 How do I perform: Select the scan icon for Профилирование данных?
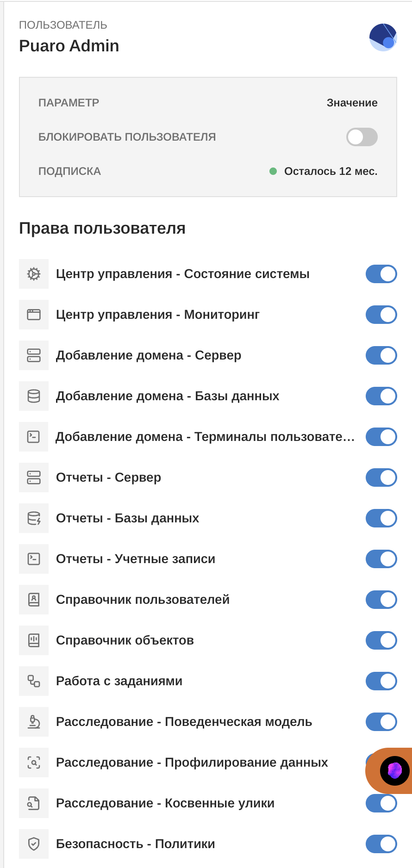pyautogui.click(x=33, y=762)
